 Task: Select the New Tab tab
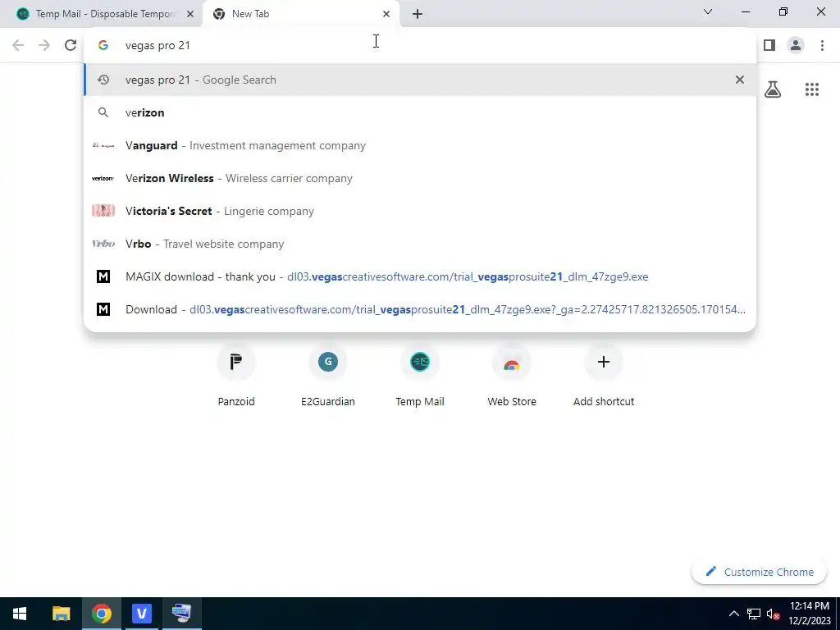click(300, 14)
